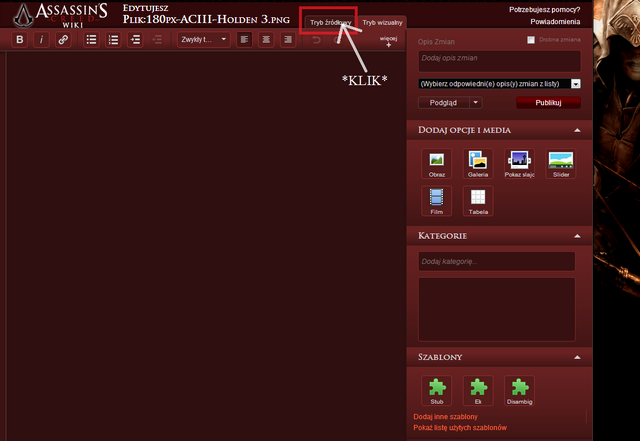The image size is (640, 441).
Task: Undo the last edit
Action: 316,40
